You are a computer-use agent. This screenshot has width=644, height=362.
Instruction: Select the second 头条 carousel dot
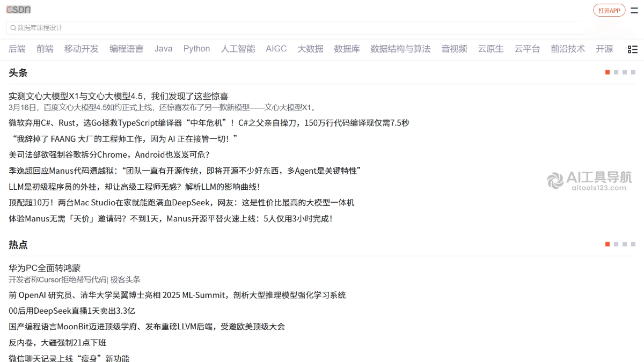pyautogui.click(x=616, y=72)
